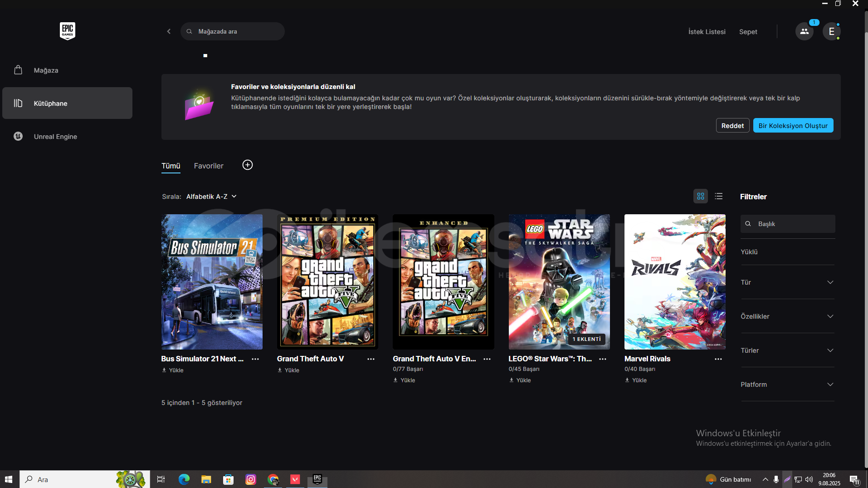Open the Mağaza sidebar item

[67, 70]
